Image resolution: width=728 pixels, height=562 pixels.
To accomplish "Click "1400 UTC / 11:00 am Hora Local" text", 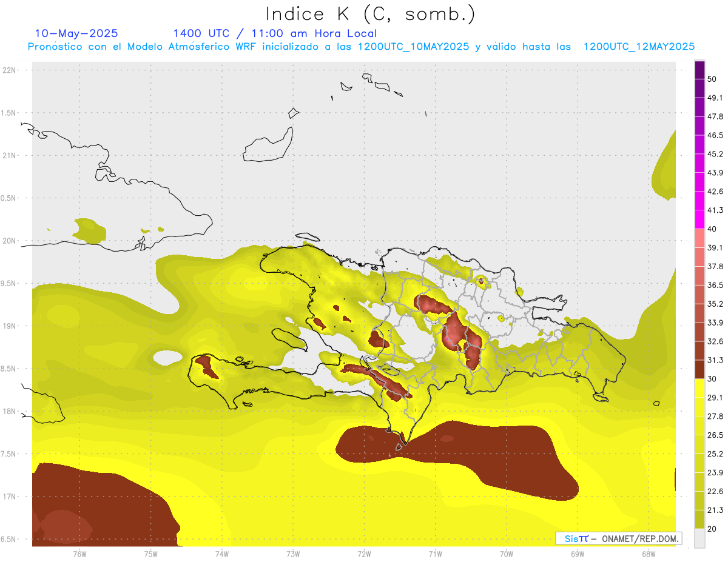I will tap(275, 33).
